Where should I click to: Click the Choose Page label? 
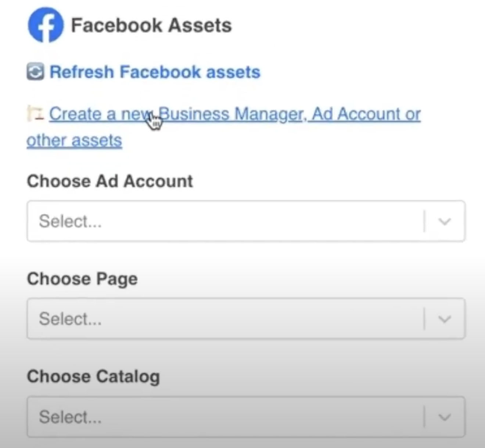coord(82,279)
